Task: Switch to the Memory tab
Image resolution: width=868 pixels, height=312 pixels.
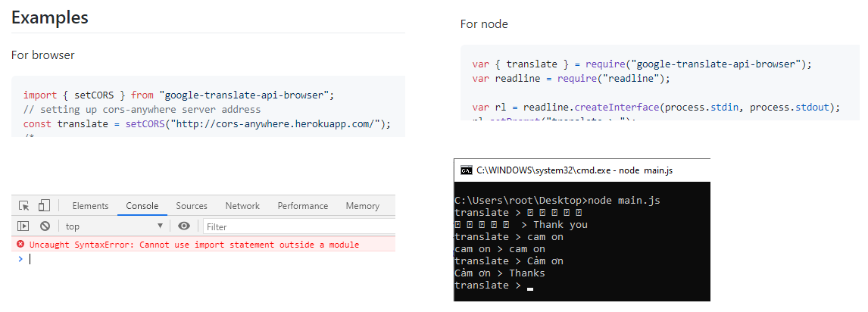Action: click(363, 206)
